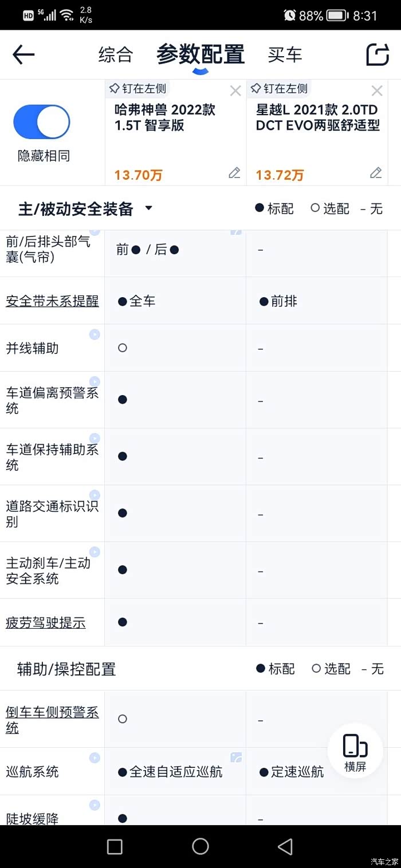Screen dimensions: 401x868
Task: Remove 星越L 2021款 from comparison
Action: click(377, 91)
